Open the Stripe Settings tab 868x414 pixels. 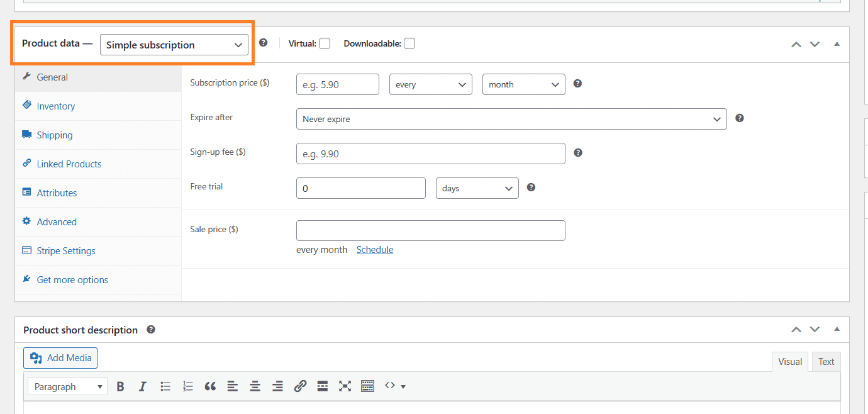pyautogui.click(x=98, y=251)
